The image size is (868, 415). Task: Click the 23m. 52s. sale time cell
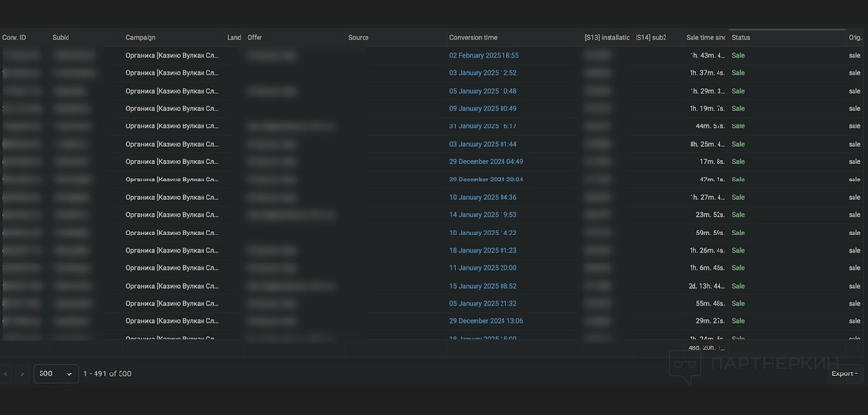(710, 215)
